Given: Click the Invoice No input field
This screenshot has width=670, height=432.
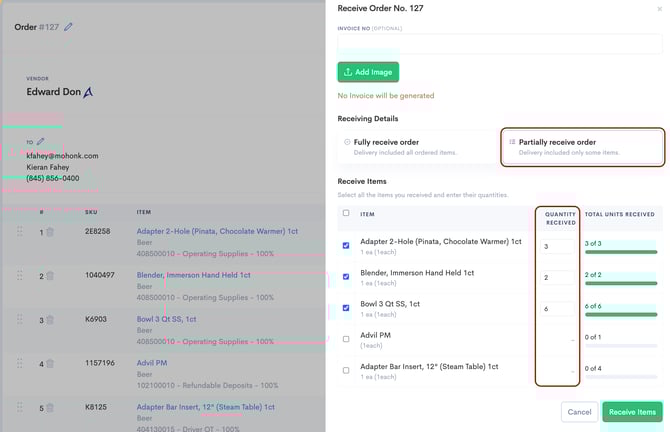Looking at the screenshot, I should [x=499, y=43].
